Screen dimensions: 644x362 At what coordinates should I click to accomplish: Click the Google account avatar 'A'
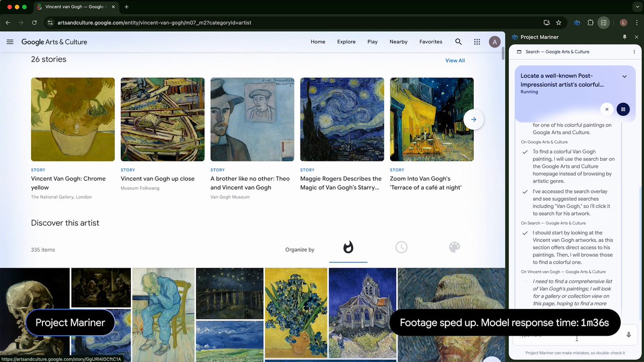click(495, 42)
